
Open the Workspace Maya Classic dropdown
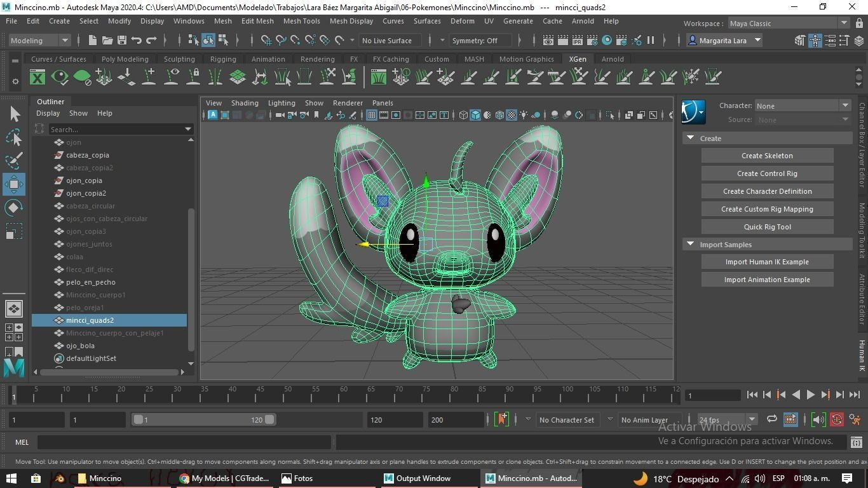789,24
